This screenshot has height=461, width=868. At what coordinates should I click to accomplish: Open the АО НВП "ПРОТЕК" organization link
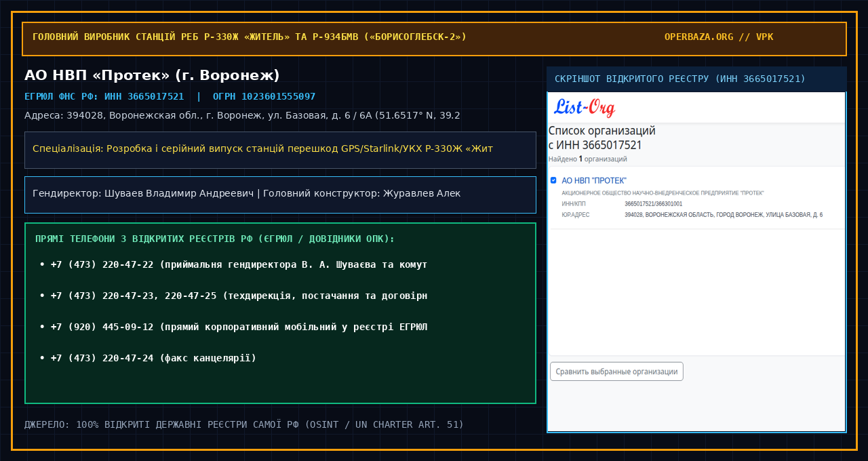pos(594,180)
